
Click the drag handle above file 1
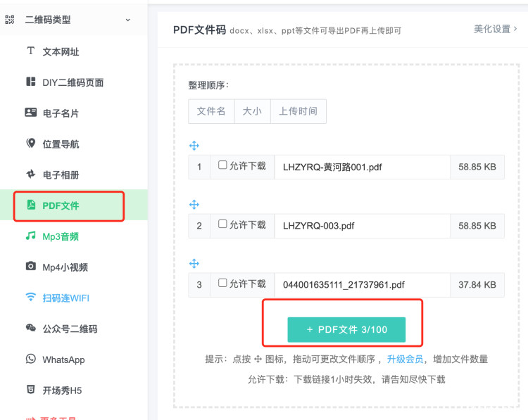(194, 146)
